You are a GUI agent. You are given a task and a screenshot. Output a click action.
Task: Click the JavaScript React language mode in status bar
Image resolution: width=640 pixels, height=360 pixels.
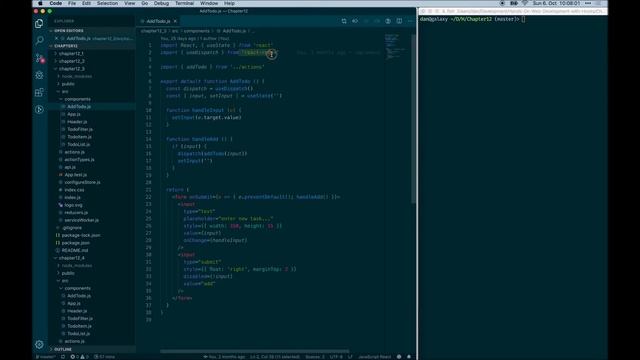(x=374, y=357)
